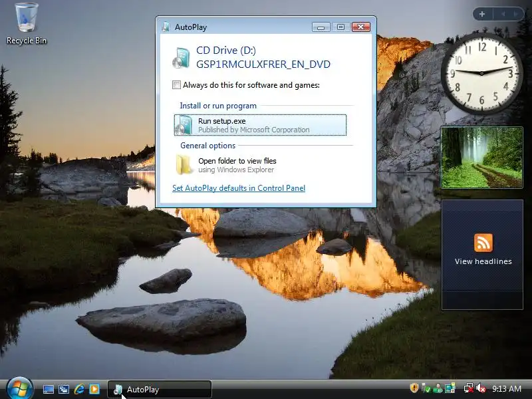
Task: Maximize the AutoPlay window
Action: tap(340, 27)
